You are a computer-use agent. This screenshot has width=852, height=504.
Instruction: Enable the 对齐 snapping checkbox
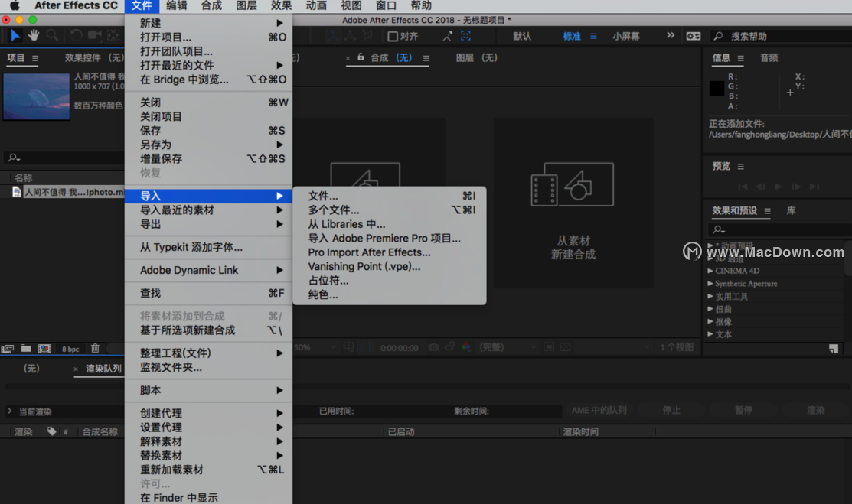click(x=392, y=37)
